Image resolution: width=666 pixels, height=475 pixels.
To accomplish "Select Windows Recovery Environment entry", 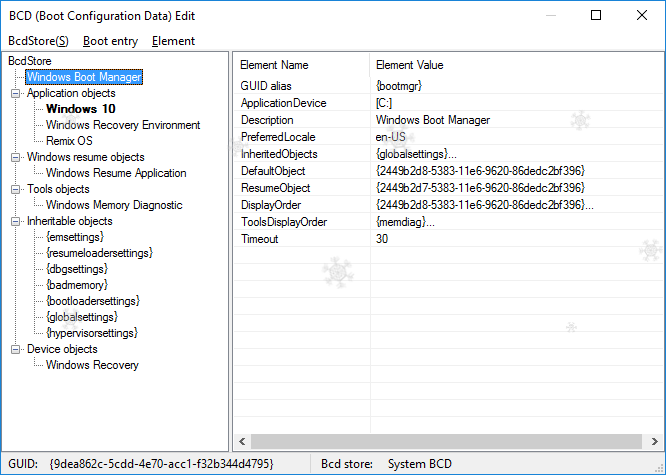I will (x=123, y=125).
